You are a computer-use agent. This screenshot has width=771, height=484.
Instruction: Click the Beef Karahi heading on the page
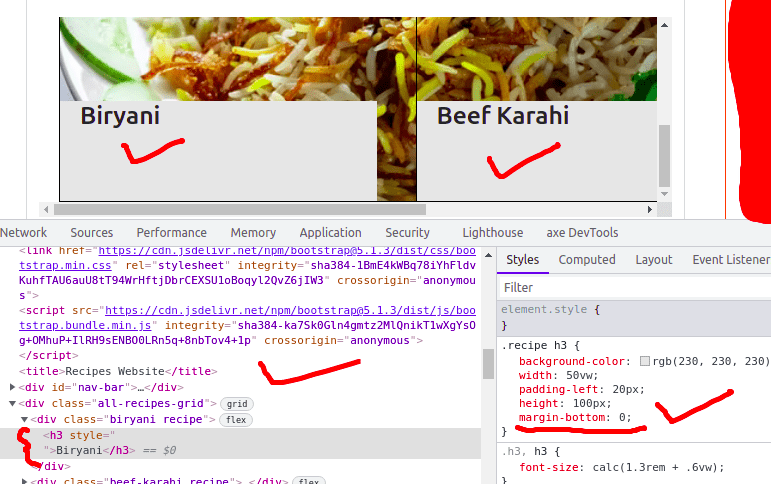pyautogui.click(x=503, y=116)
